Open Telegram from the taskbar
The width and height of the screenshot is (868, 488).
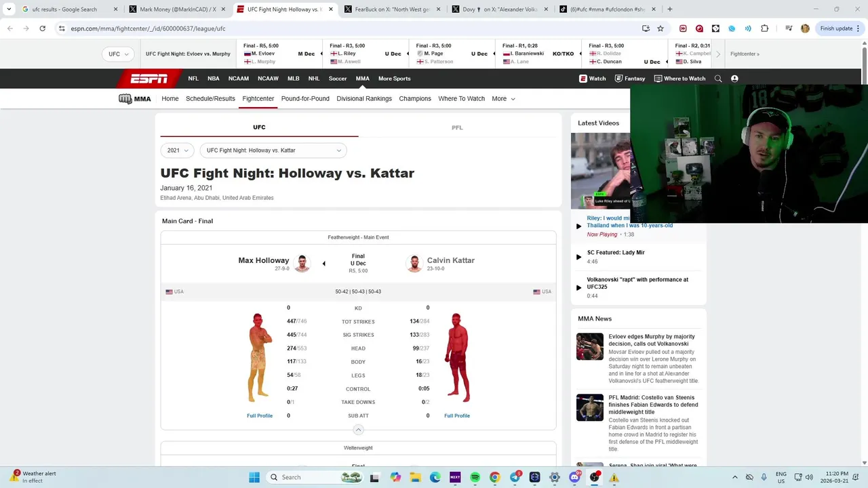point(515,477)
